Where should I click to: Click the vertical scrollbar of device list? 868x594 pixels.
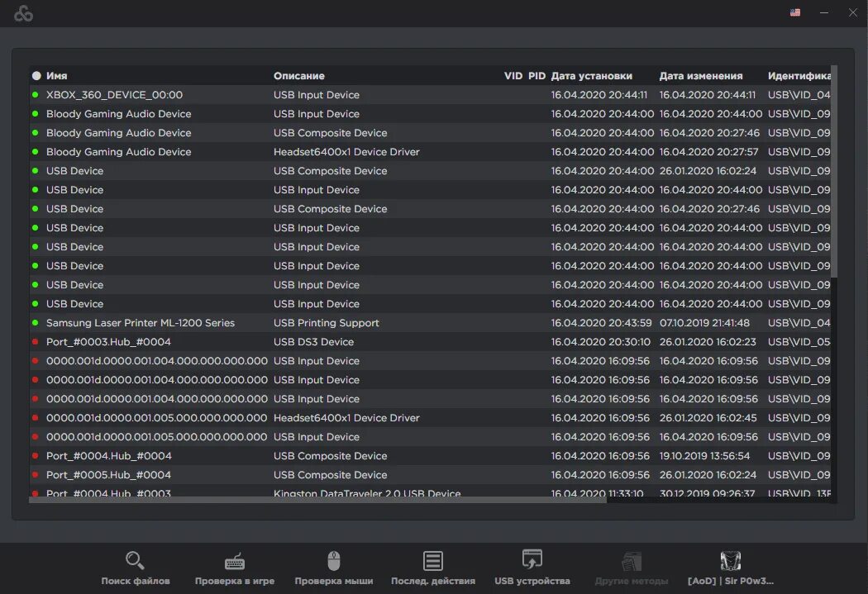(833, 172)
